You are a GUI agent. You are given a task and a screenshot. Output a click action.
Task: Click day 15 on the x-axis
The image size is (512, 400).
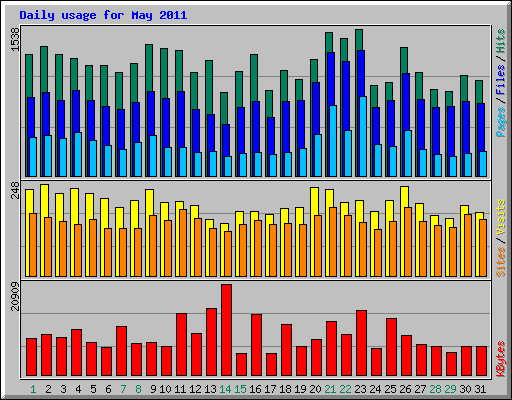click(240, 389)
